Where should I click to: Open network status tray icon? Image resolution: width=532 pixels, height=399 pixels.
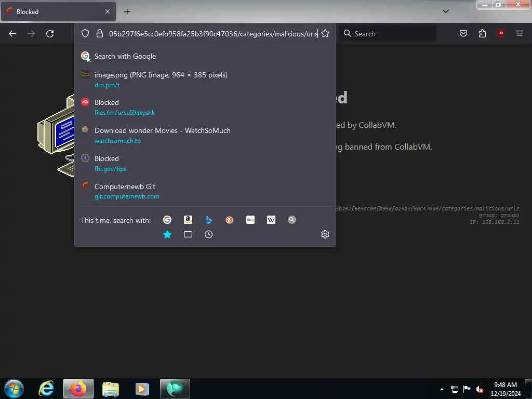coord(455,389)
